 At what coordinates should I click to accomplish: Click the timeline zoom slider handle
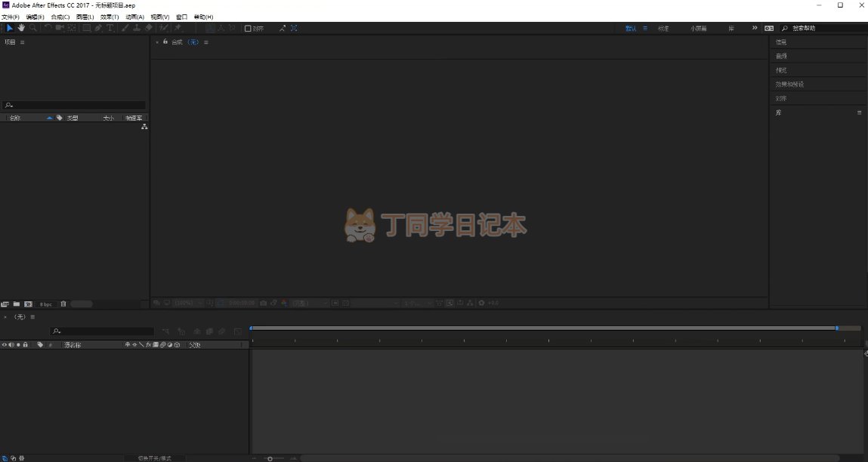(270, 458)
